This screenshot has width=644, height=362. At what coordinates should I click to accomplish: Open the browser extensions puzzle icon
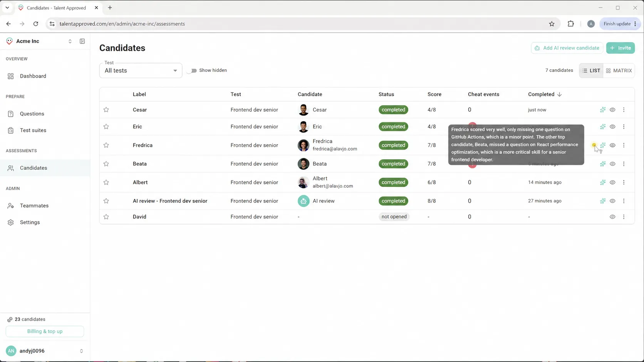pos(571,24)
